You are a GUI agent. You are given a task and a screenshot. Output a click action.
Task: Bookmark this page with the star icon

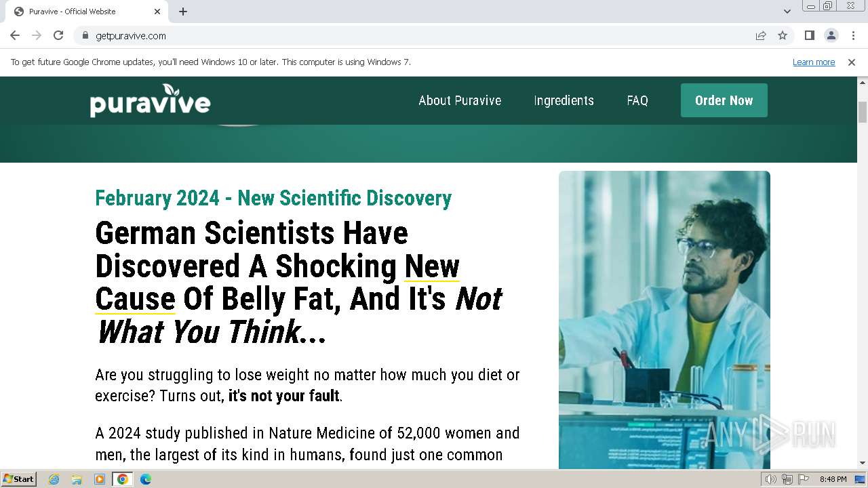(783, 36)
